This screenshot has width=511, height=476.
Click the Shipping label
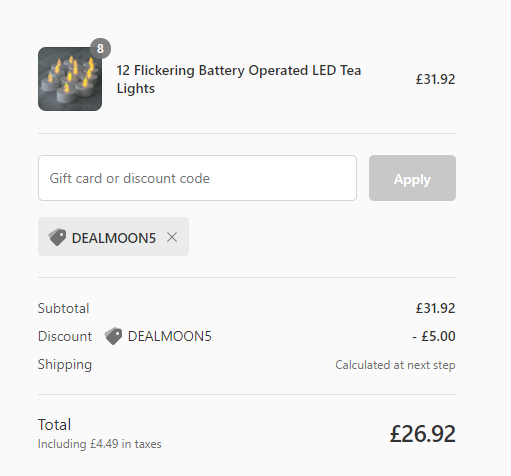[x=65, y=365]
